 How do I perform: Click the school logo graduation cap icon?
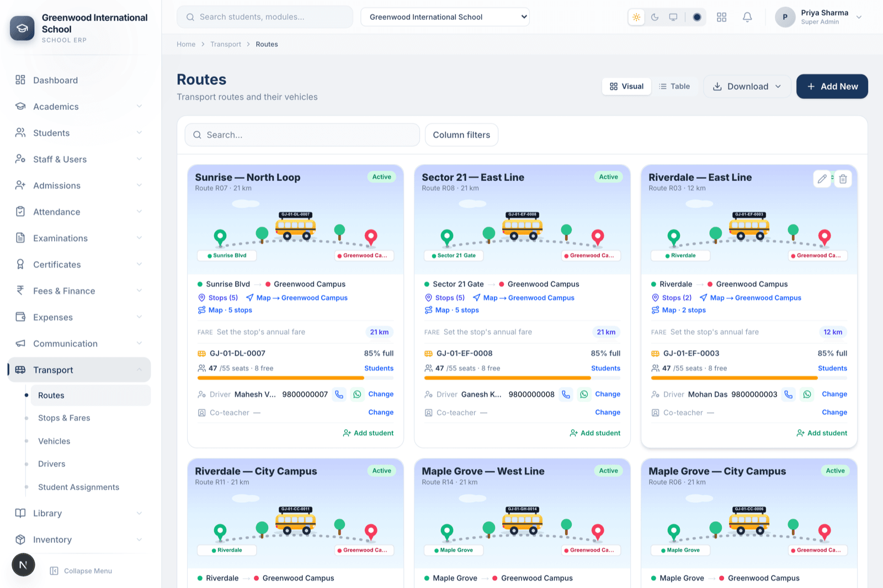pos(22,28)
